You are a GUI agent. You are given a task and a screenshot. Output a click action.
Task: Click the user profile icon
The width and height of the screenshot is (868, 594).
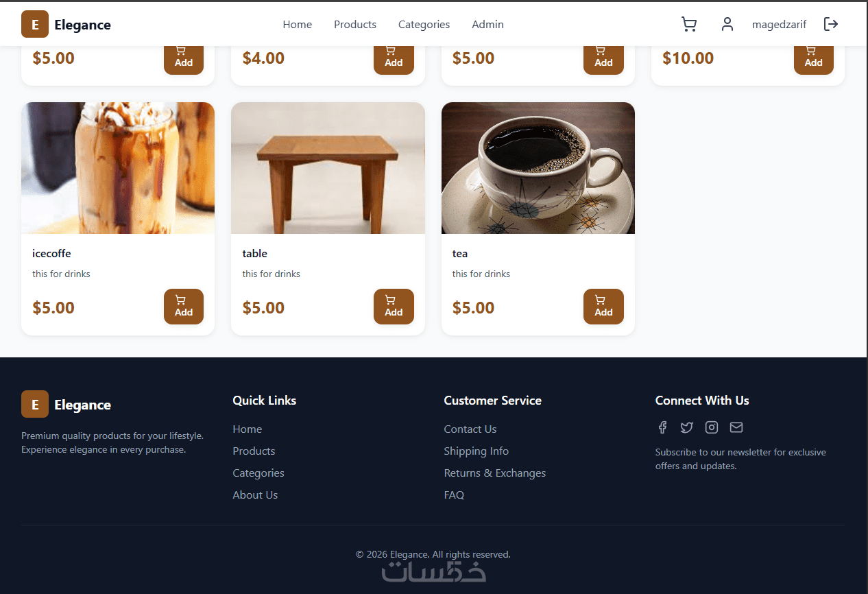727,25
